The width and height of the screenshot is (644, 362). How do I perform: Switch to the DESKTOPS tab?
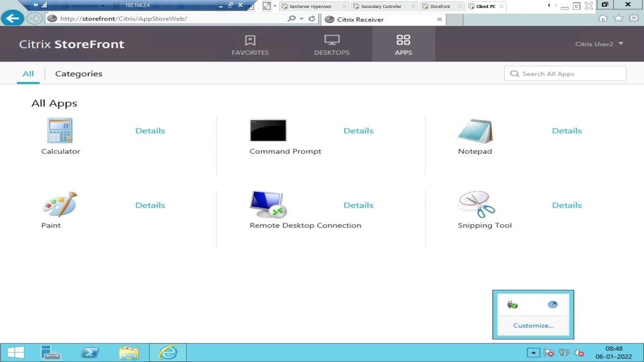(332, 44)
